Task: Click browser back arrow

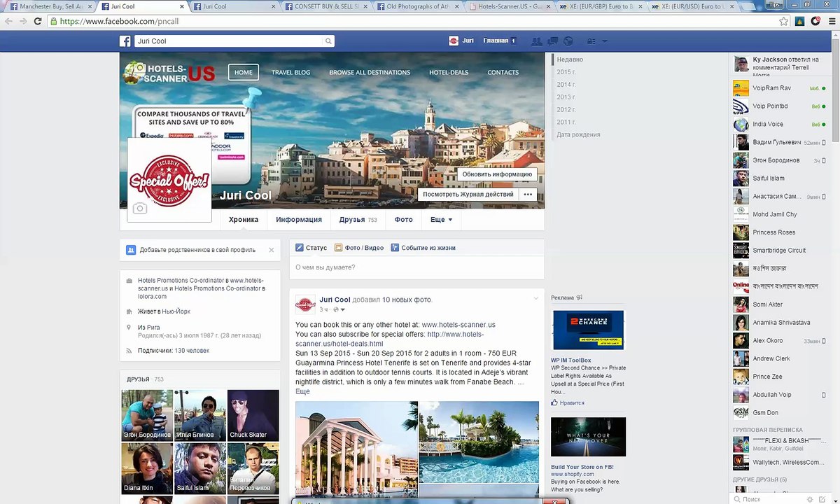Action: [x=8, y=21]
